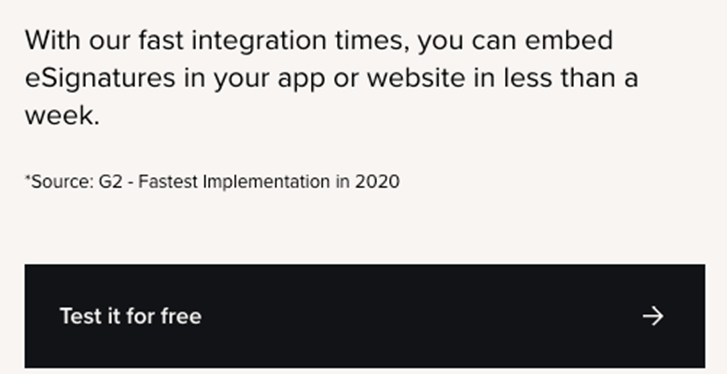Click the word 'embed' in first line
This screenshot has height=374, width=727.
pyautogui.click(x=569, y=40)
